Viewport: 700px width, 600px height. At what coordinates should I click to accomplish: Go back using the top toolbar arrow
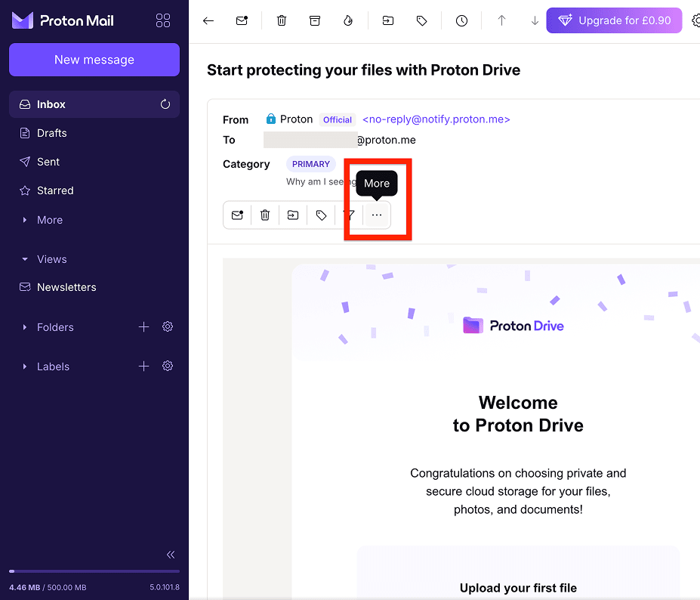[x=208, y=20]
